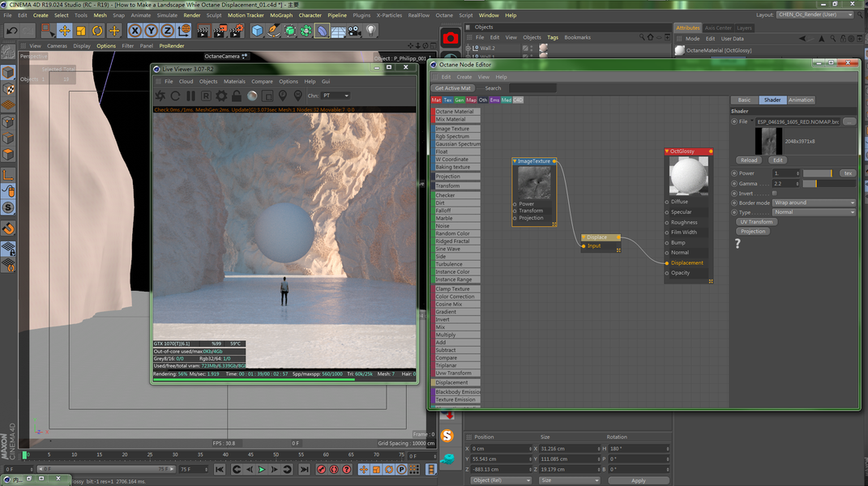Add a Light object from toolbar

[371, 31]
